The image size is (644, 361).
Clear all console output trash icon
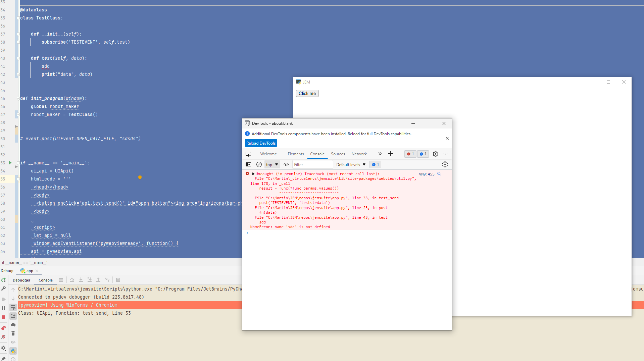(x=13, y=333)
